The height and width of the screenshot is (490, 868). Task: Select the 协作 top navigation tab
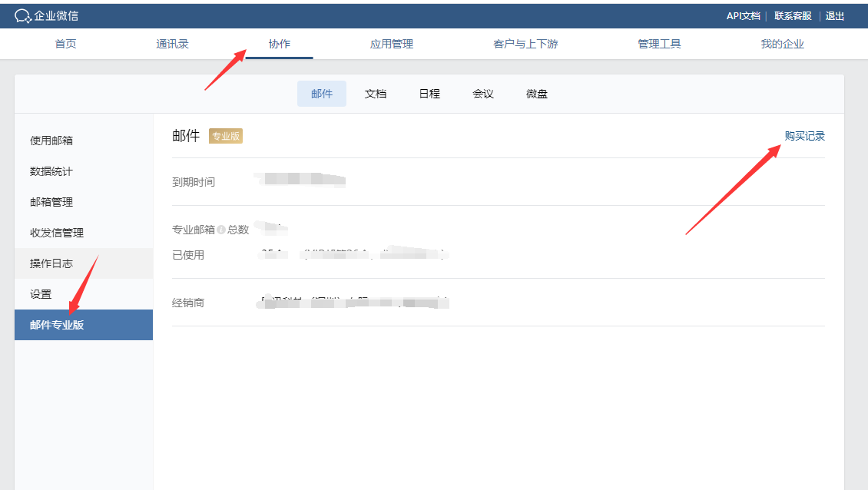280,44
